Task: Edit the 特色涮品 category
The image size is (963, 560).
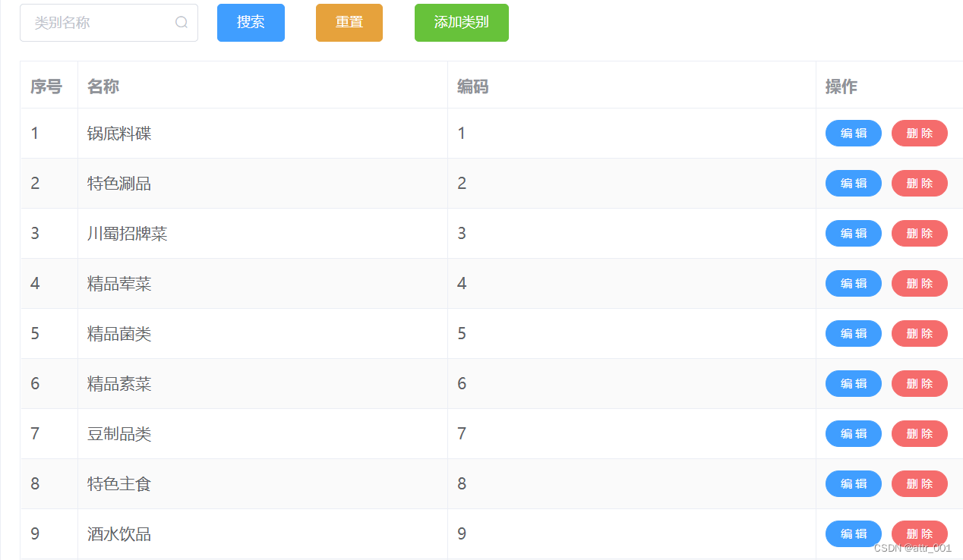Action: coord(853,183)
